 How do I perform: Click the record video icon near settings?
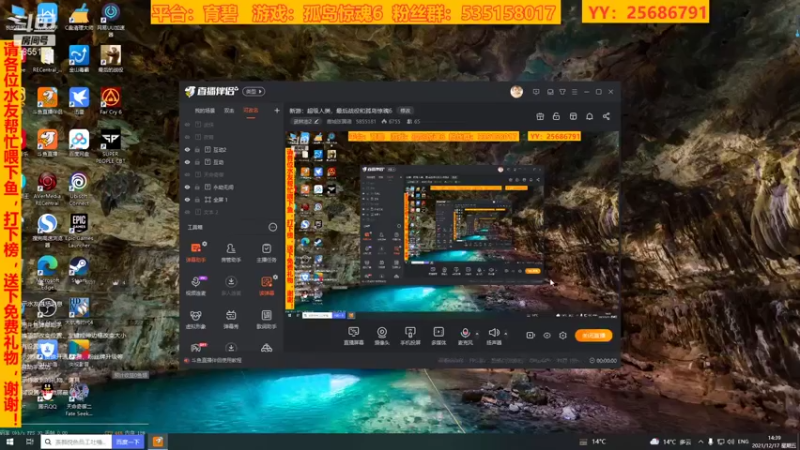pyautogui.click(x=530, y=335)
